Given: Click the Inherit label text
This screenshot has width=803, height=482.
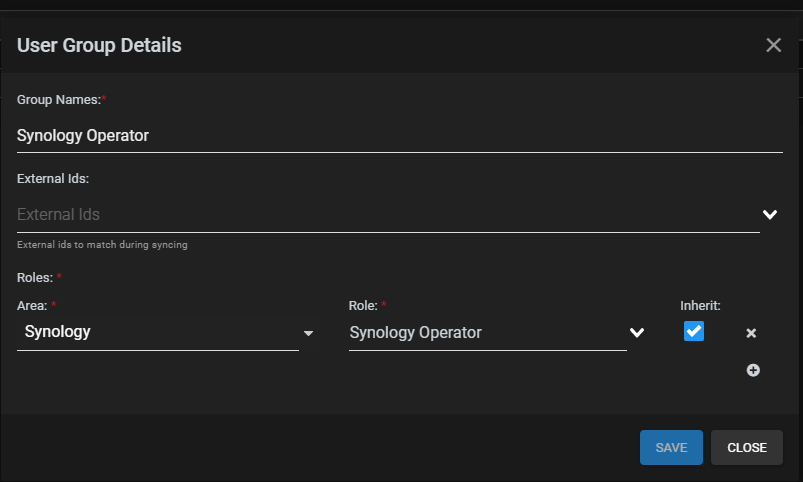Looking at the screenshot, I should (x=700, y=306).
